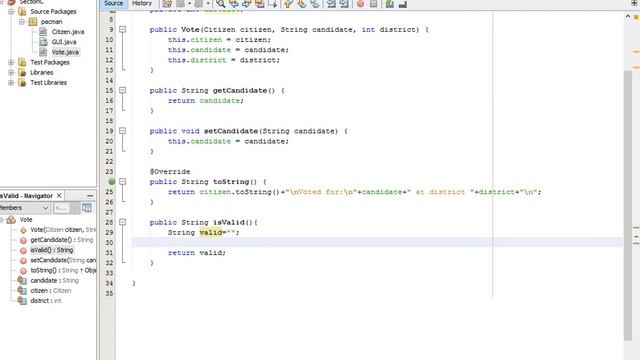Toggle Highlight Search icon
Image resolution: width=640 pixels, height=360 pixels.
click(x=260, y=4)
